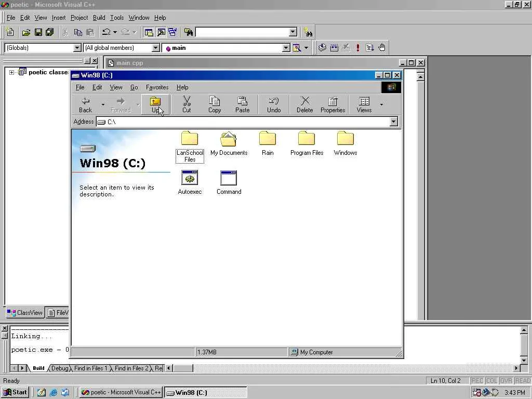This screenshot has width=532, height=399.
Task: Click the Back button in Explorer
Action: 86,104
